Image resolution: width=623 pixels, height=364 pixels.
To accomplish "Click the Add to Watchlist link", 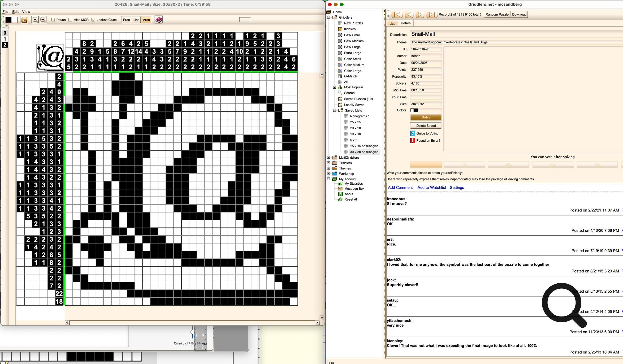I will point(431,188).
